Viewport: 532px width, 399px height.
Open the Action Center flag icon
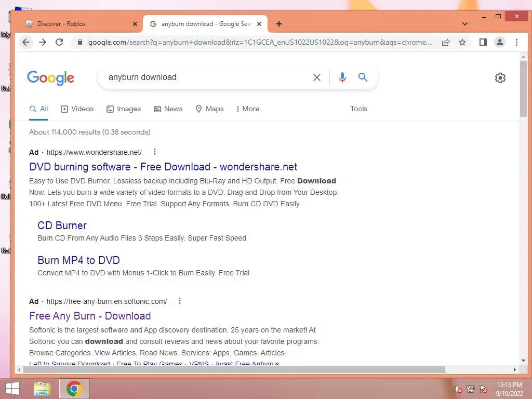pos(483,389)
